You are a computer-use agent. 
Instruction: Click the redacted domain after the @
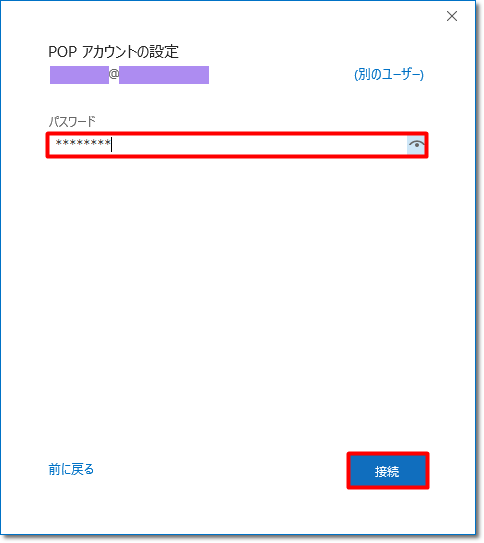164,75
